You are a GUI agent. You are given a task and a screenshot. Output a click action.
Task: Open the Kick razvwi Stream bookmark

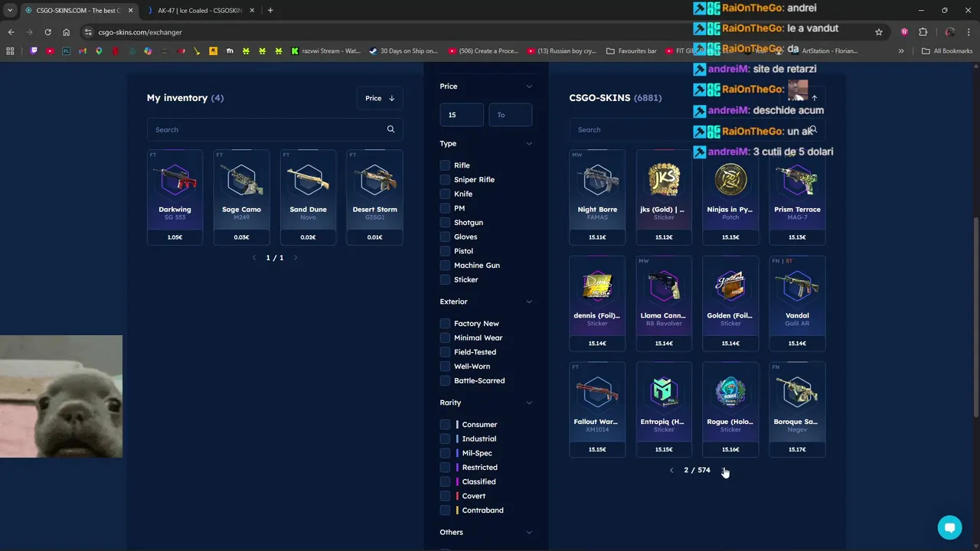[326, 51]
